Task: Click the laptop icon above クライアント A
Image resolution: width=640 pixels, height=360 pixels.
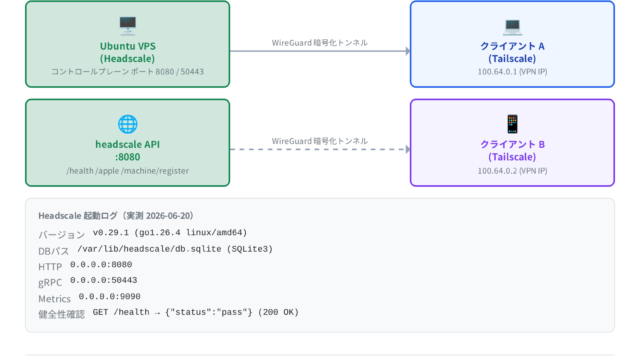Action: [x=512, y=26]
